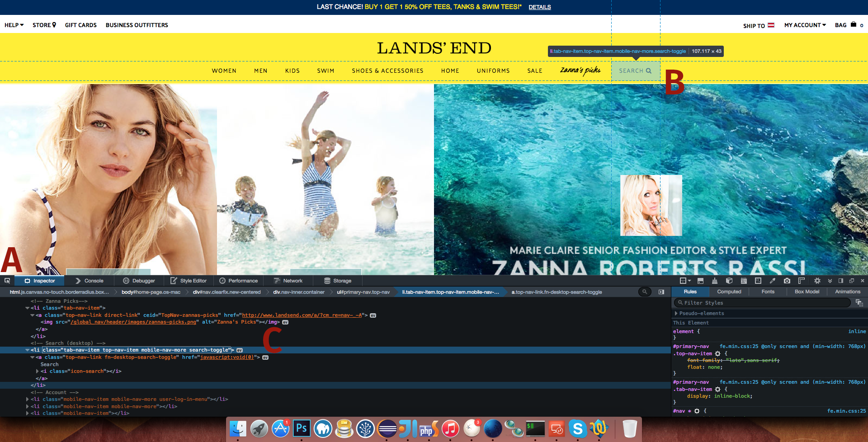Screen dimensions: 868x442
Task: Click the DETAILS link in promo banner
Action: pos(540,7)
